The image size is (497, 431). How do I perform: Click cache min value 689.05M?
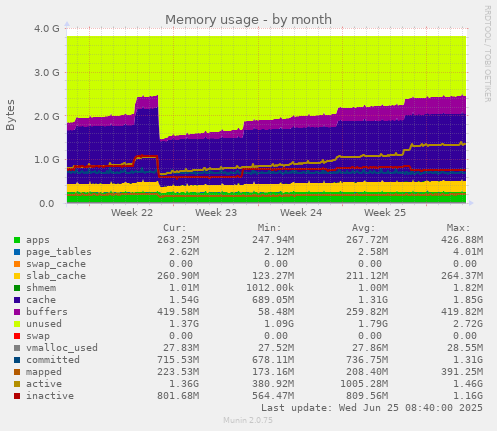tap(273, 300)
